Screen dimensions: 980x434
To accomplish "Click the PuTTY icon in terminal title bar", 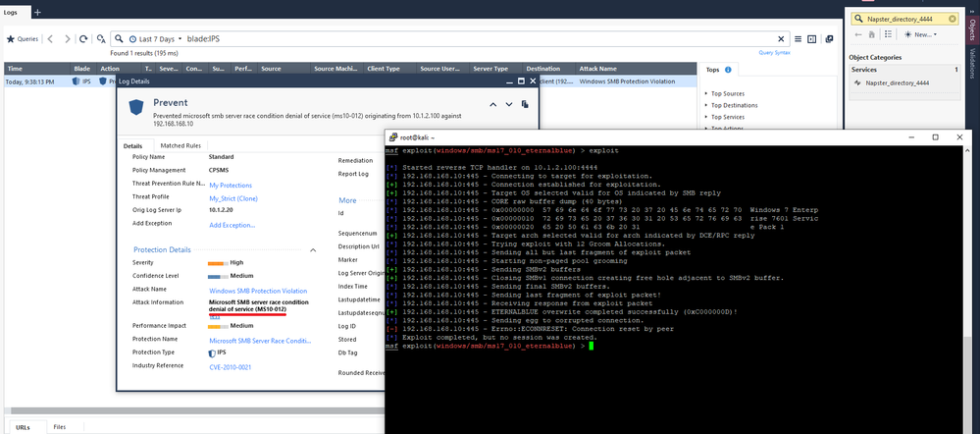I will pos(391,137).
